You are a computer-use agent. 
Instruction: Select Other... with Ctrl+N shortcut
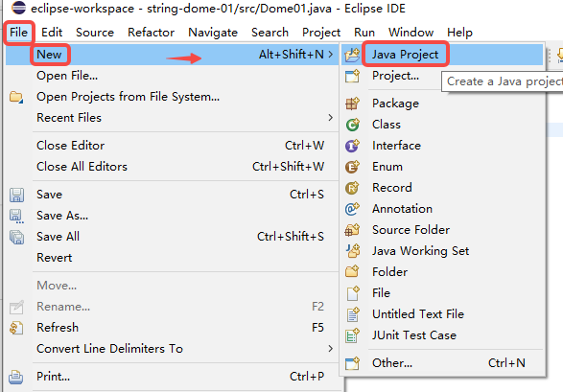442,363
